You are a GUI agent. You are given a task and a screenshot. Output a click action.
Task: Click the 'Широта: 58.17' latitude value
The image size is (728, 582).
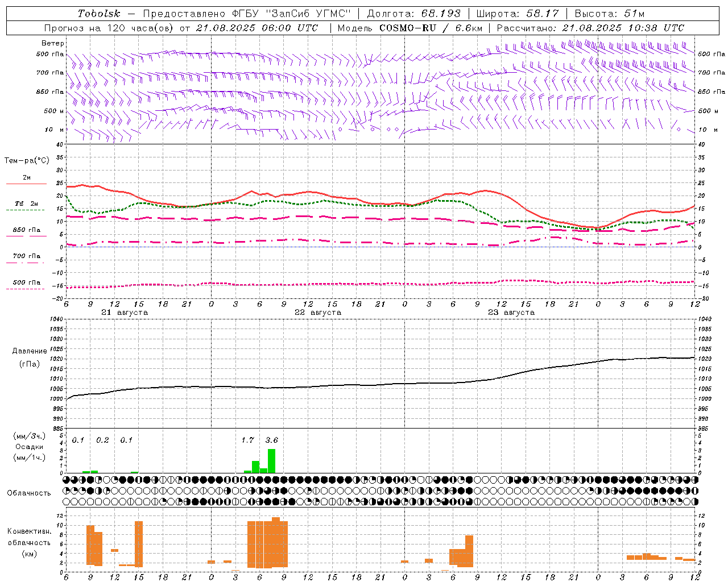pos(518,14)
